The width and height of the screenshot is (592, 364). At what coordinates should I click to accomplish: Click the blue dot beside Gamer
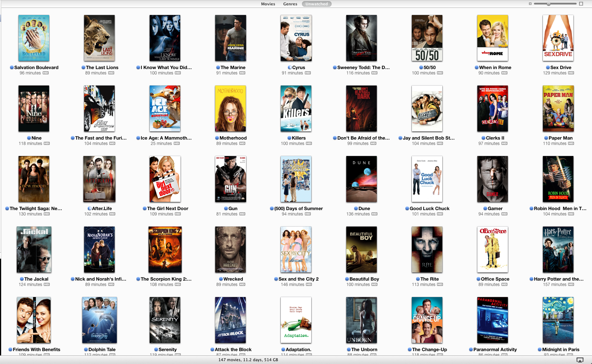(x=485, y=208)
